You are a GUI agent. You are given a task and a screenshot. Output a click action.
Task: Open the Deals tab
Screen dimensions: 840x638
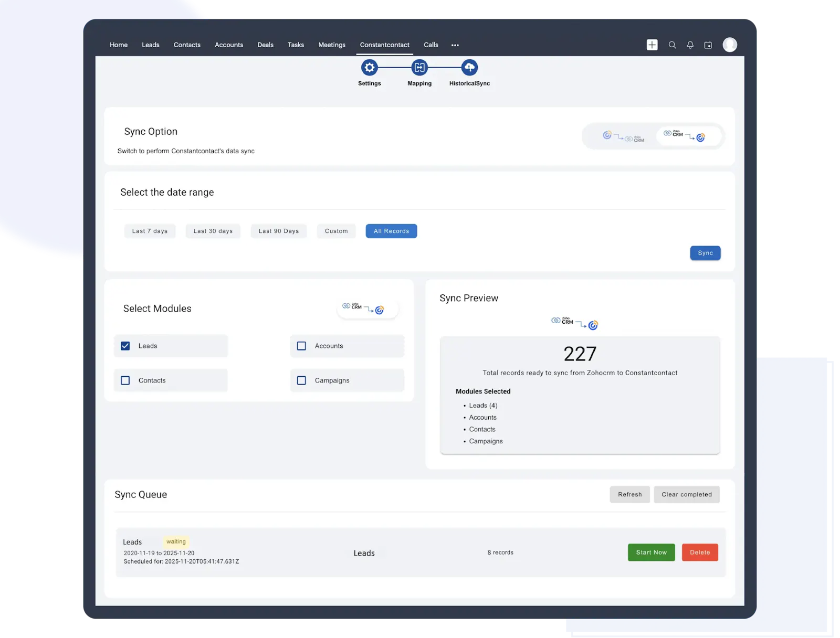(265, 45)
